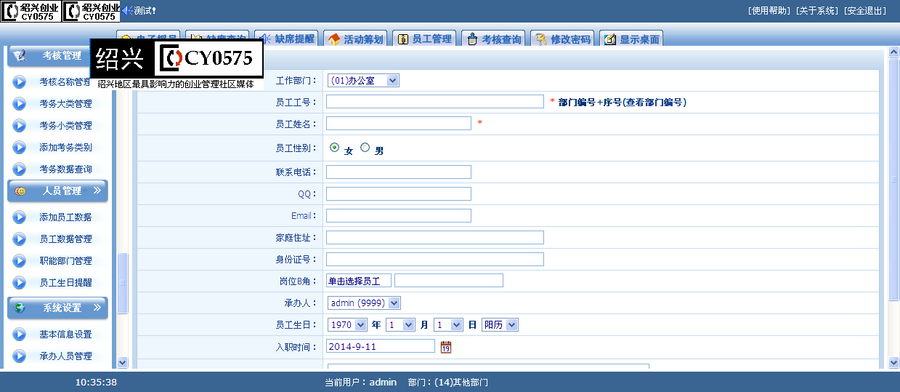Viewport: 900px width, 392px height.
Task: Collapse the 人员管理 sidebar section
Action: [97, 191]
